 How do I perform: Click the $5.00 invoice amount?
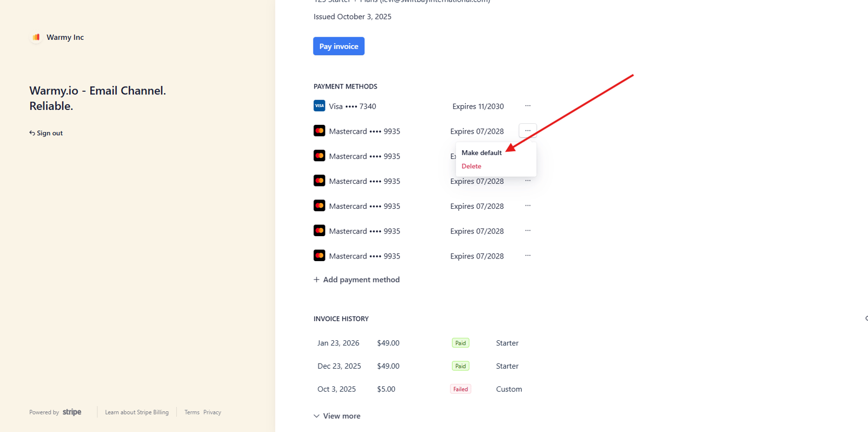click(386, 389)
